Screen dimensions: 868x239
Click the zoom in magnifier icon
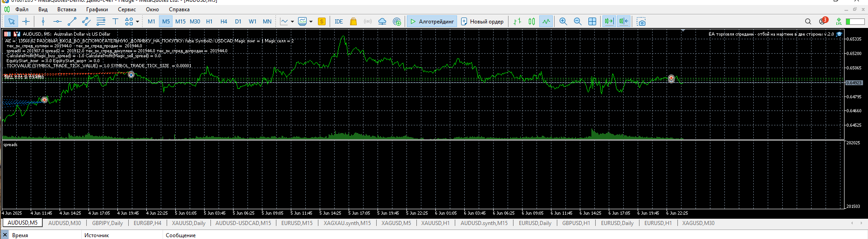coord(563,21)
